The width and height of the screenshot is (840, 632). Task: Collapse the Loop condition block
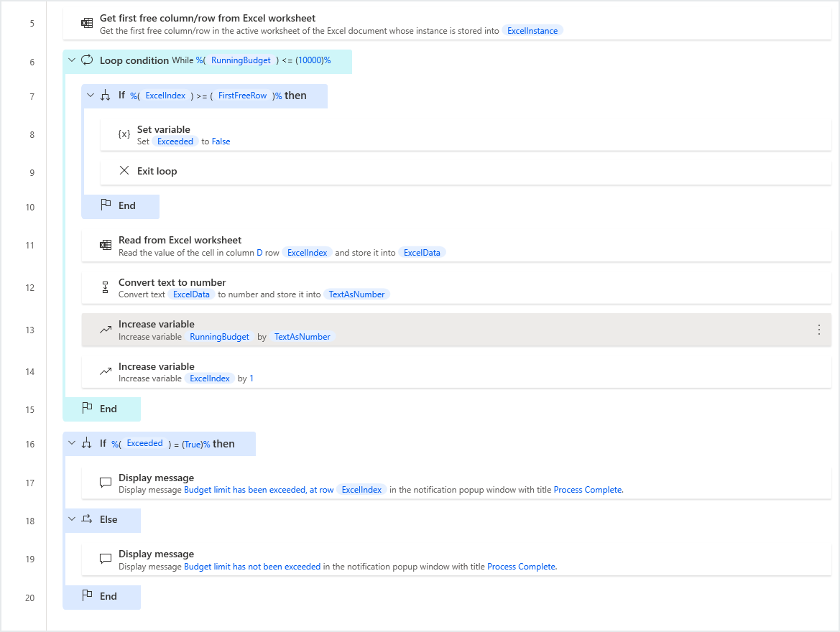tap(70, 60)
